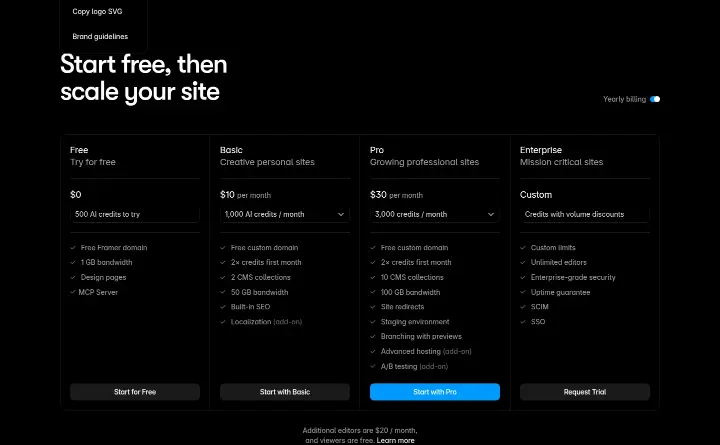
Task: Click checkmark icon beside Enterprise-grade security
Action: tap(523, 277)
